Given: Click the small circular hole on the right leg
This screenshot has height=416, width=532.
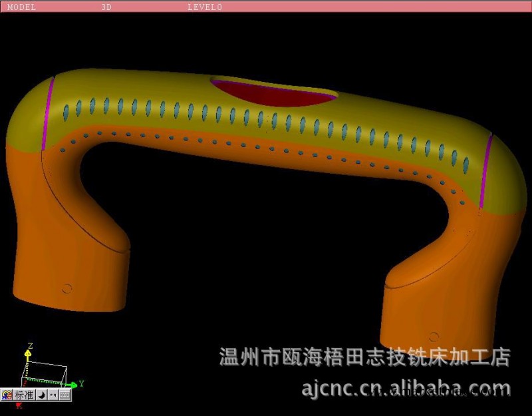Looking at the screenshot, I should point(434,336).
